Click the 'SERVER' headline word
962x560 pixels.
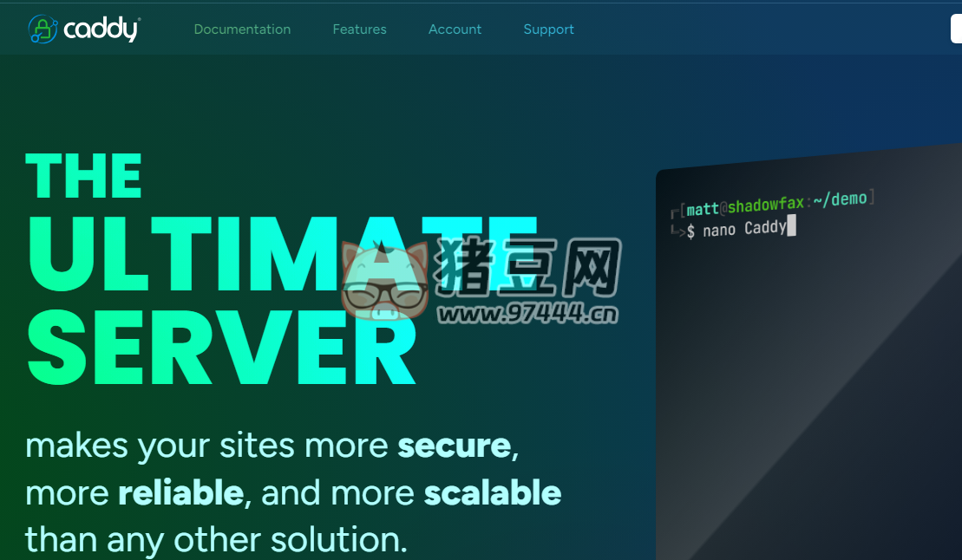(221, 347)
